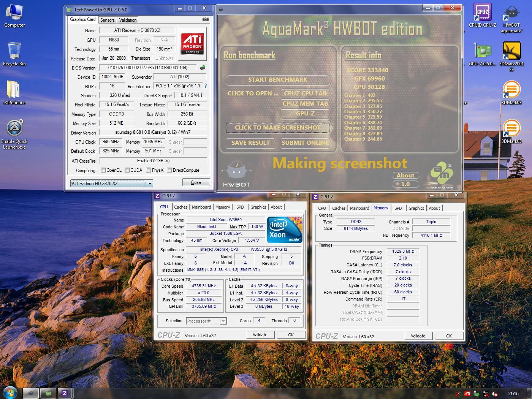This screenshot has height=399, width=532.
Task: Click the SCORE 333440 text
Action: 367,70
